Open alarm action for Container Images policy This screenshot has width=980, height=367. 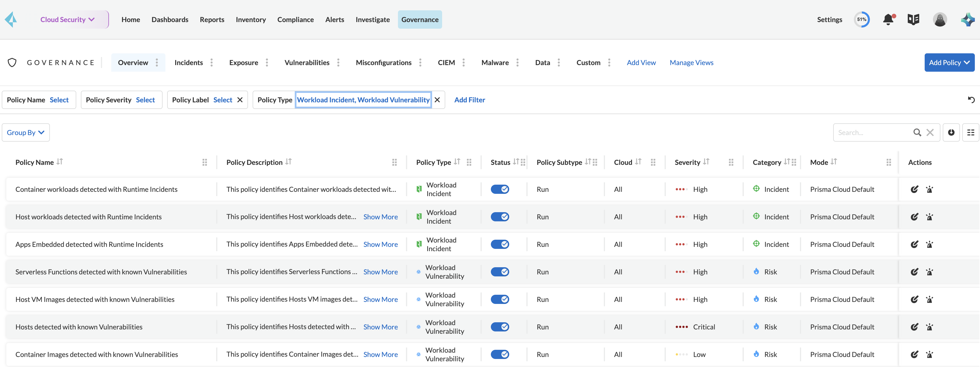coord(930,354)
